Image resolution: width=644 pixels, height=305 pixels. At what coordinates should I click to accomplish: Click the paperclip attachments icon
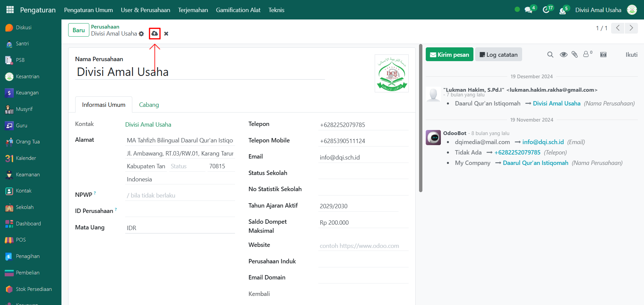click(x=574, y=54)
